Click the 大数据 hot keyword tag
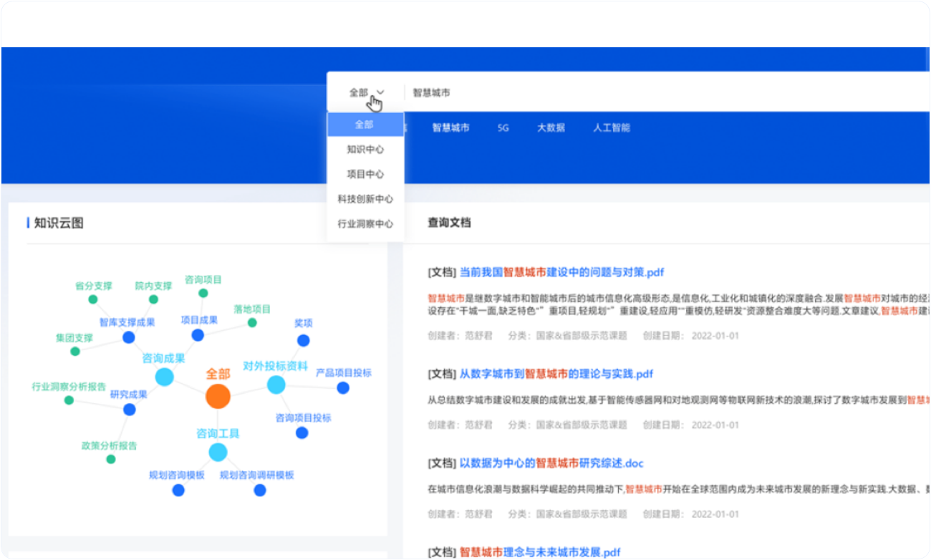 pyautogui.click(x=551, y=128)
